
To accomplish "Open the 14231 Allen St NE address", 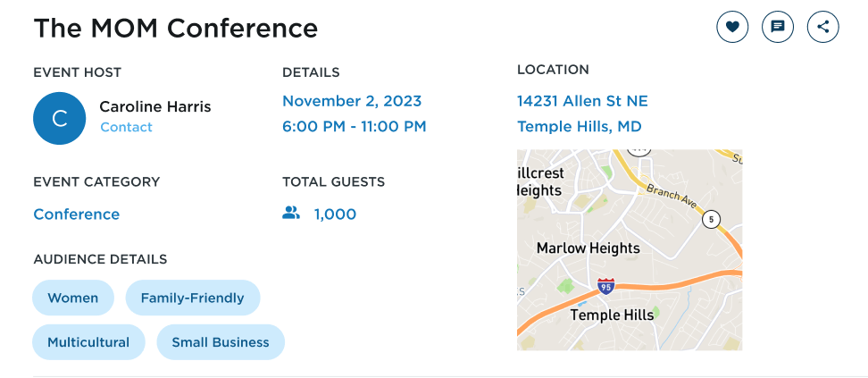I will coord(582,101).
